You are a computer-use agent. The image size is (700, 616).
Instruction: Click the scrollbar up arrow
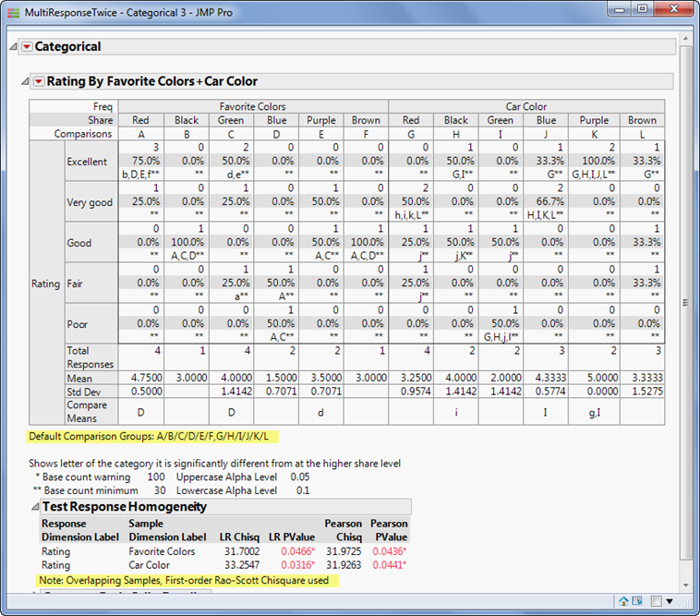[685, 40]
